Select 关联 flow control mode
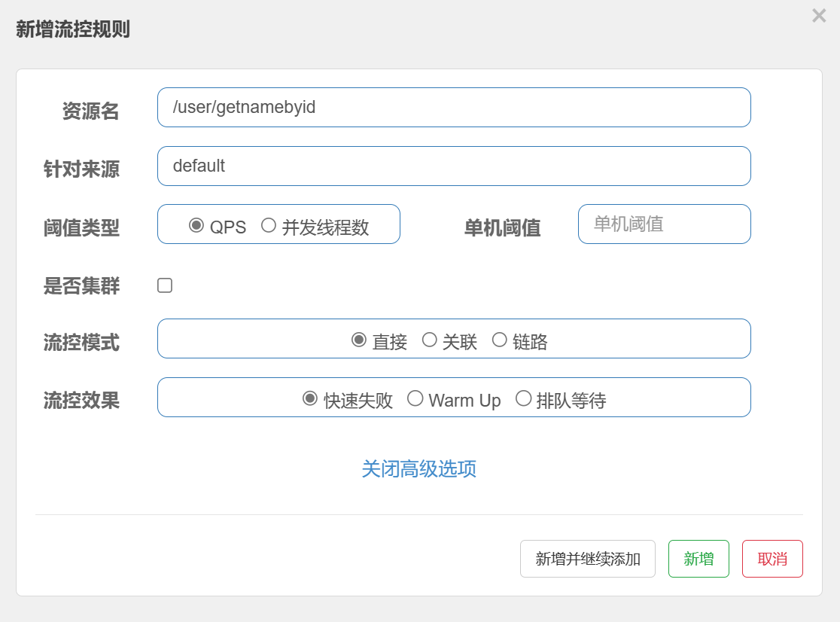Image resolution: width=840 pixels, height=622 pixels. 429,340
